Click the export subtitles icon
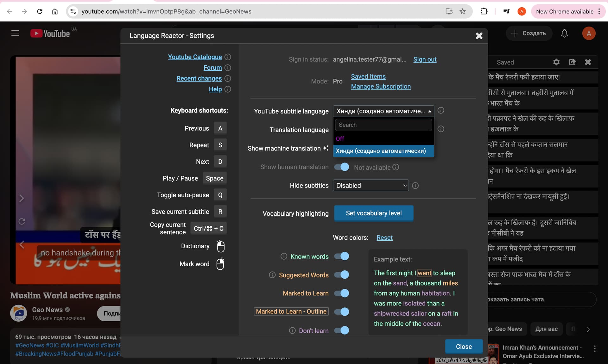Viewport: 608px width, 364px height. (572, 62)
